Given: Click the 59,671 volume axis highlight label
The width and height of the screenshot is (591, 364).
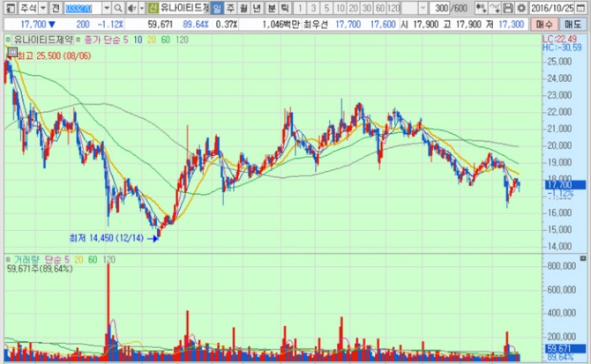Looking at the screenshot, I should (x=565, y=348).
